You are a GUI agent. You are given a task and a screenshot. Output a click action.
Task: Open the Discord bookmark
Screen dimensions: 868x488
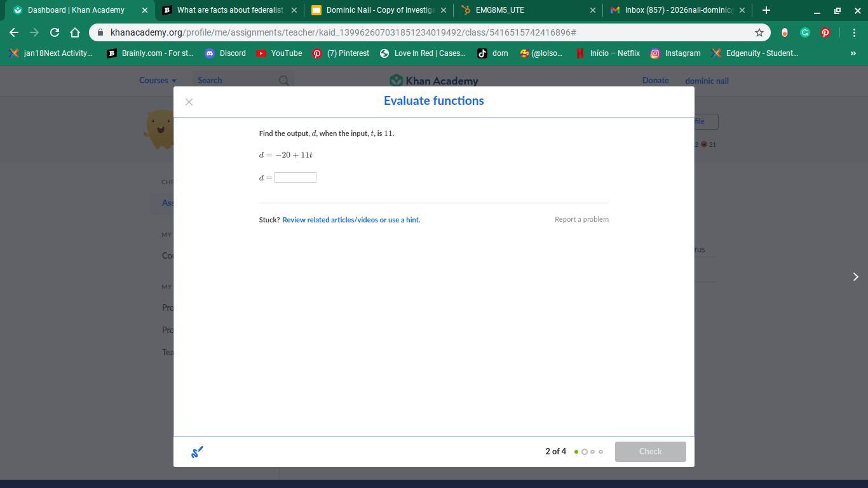pyautogui.click(x=226, y=53)
